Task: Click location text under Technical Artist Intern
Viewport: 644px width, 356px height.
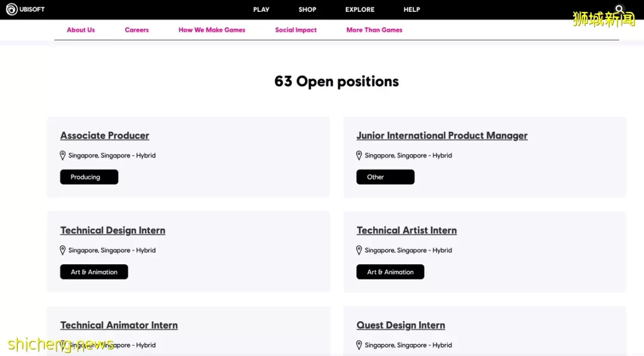Action: click(408, 250)
